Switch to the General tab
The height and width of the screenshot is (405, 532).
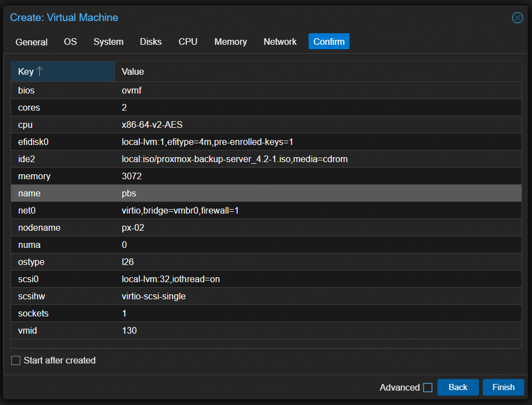pyautogui.click(x=32, y=41)
